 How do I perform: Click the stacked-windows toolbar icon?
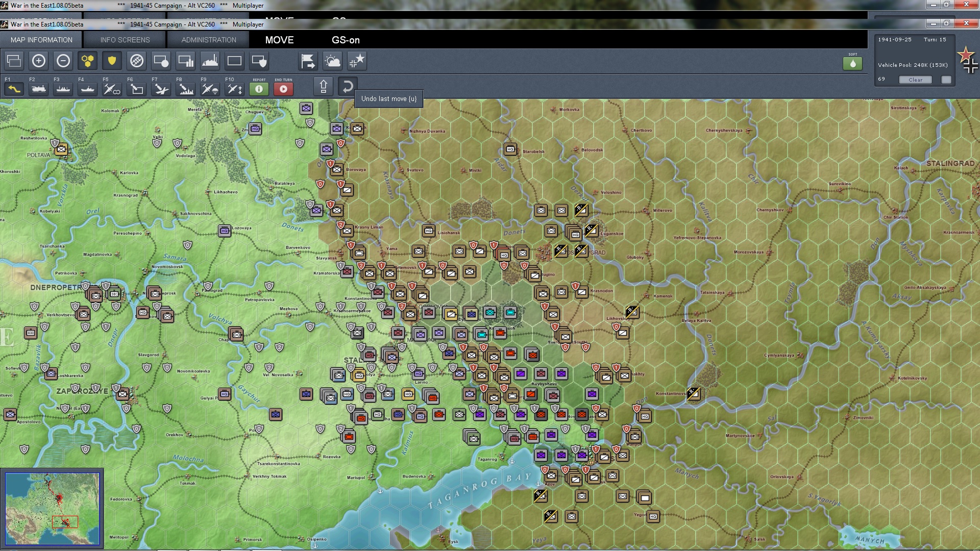point(14,61)
